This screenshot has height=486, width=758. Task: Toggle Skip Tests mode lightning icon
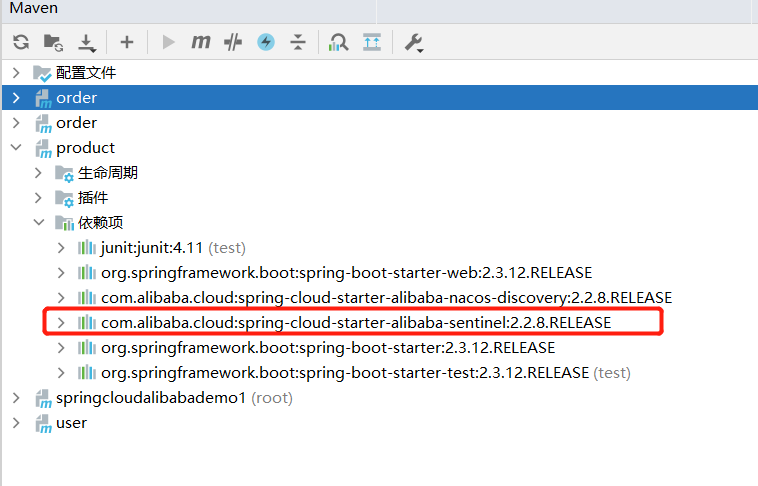265,42
